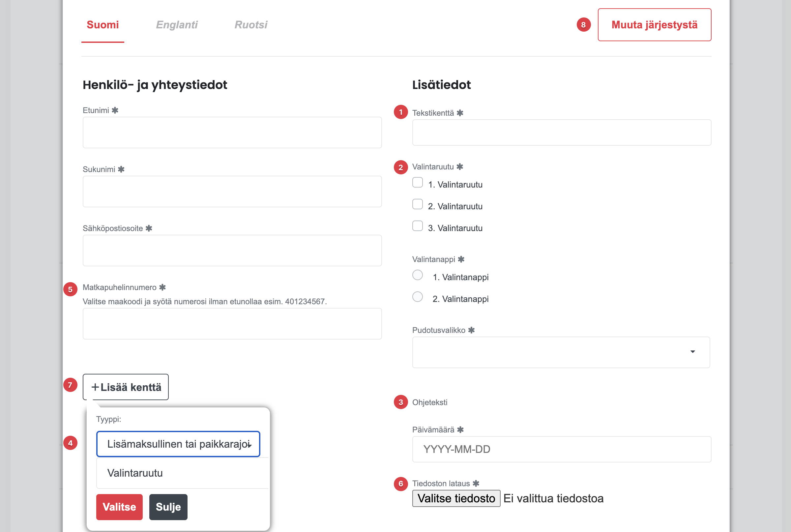Image resolution: width=791 pixels, height=532 pixels.
Task: Check the '1. Valintaruutu' checkbox
Action: pyautogui.click(x=418, y=183)
